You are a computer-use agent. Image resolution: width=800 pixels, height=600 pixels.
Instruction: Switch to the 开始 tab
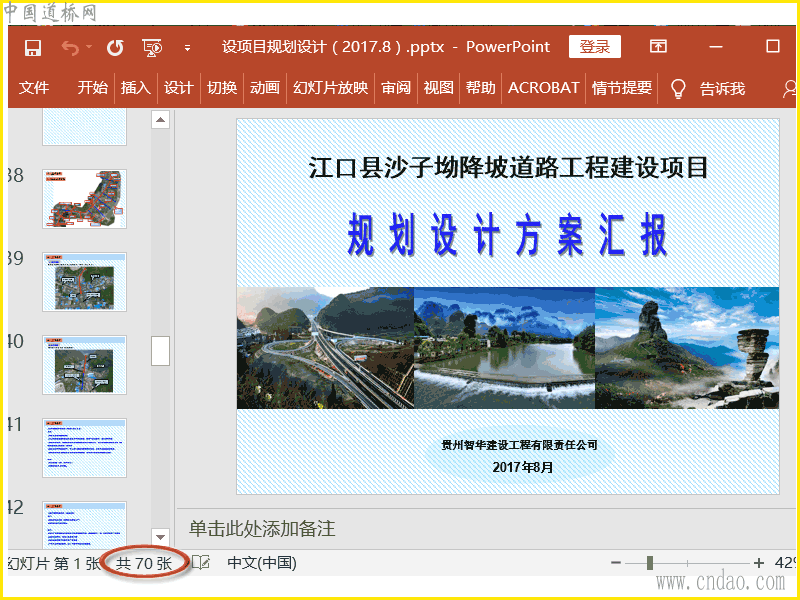[x=93, y=88]
